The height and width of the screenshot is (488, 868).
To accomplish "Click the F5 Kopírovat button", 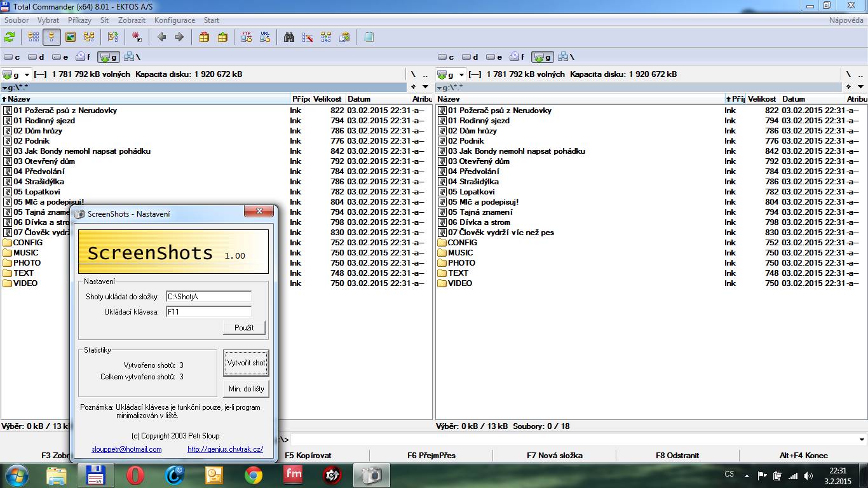I will (308, 455).
